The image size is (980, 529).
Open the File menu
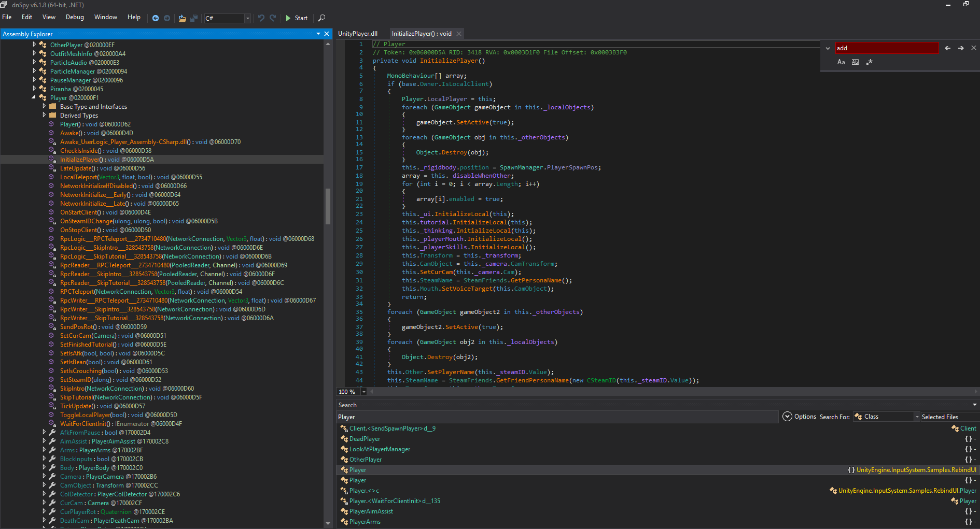pyautogui.click(x=7, y=17)
